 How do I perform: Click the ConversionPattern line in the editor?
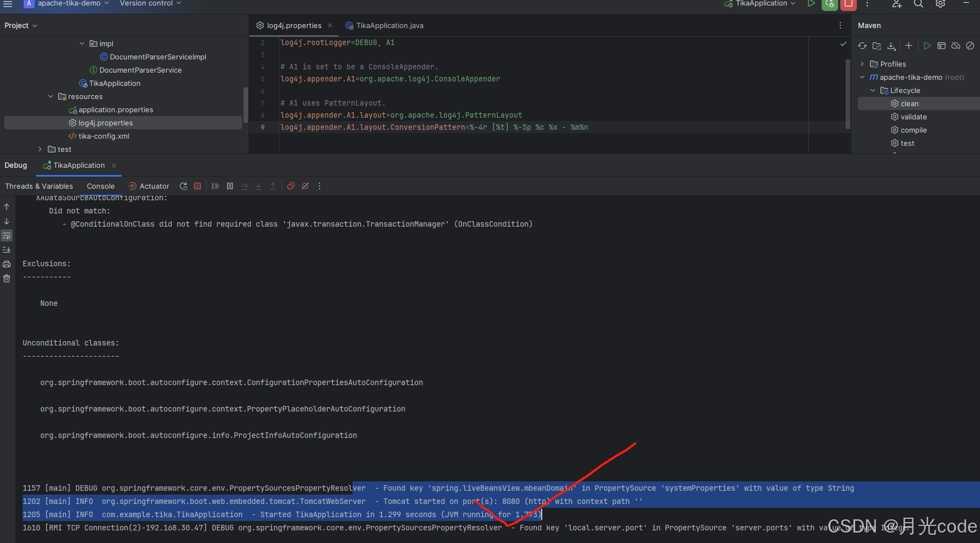pyautogui.click(x=434, y=127)
